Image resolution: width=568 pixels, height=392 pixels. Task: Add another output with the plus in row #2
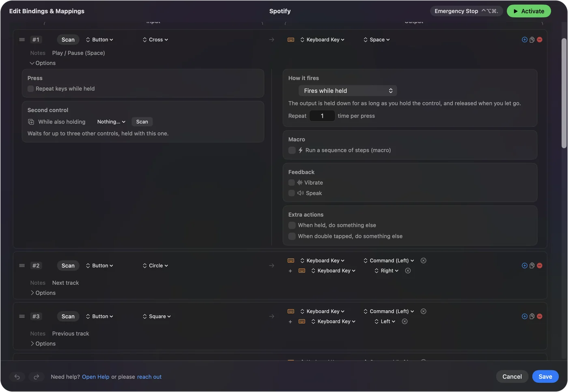pyautogui.click(x=290, y=271)
